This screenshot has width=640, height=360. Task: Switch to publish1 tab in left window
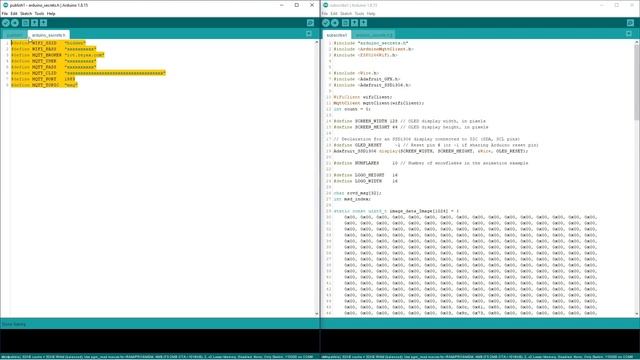tap(15, 35)
